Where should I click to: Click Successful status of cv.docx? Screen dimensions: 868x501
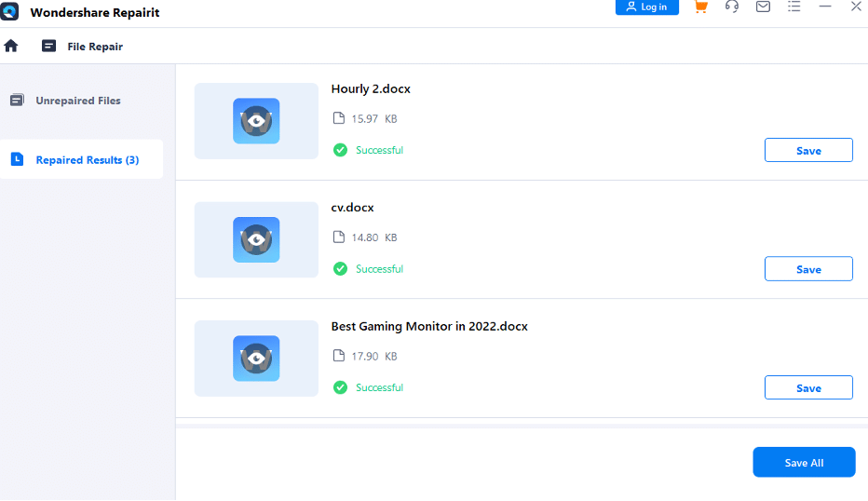pos(380,269)
